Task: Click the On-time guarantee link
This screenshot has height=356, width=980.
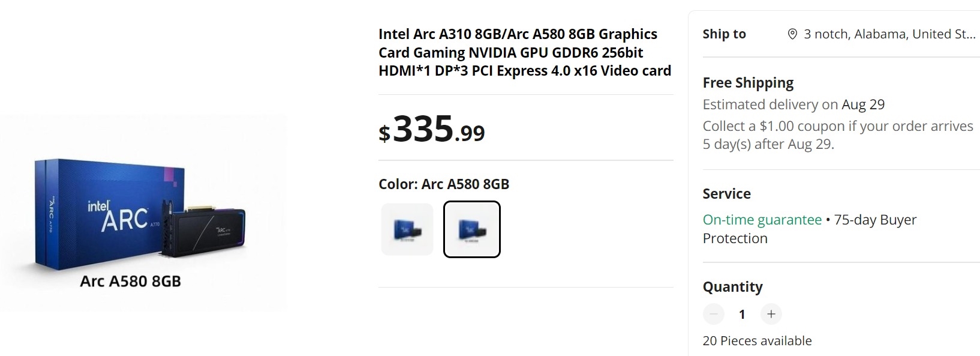Action: 762,220
